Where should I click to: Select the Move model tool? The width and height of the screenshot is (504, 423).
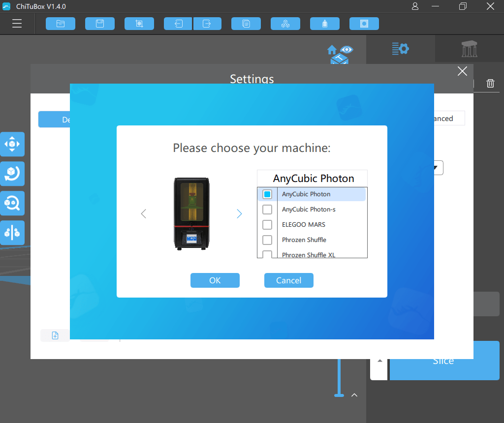(x=12, y=144)
